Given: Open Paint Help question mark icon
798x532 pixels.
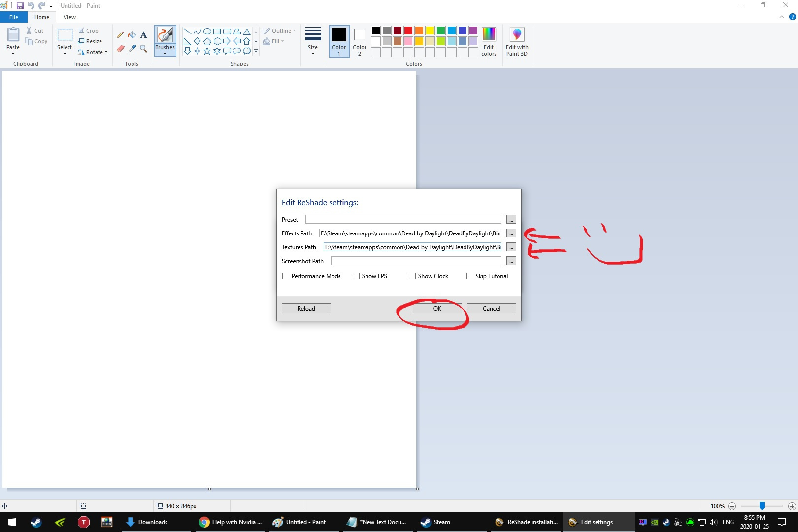Looking at the screenshot, I should (793, 17).
